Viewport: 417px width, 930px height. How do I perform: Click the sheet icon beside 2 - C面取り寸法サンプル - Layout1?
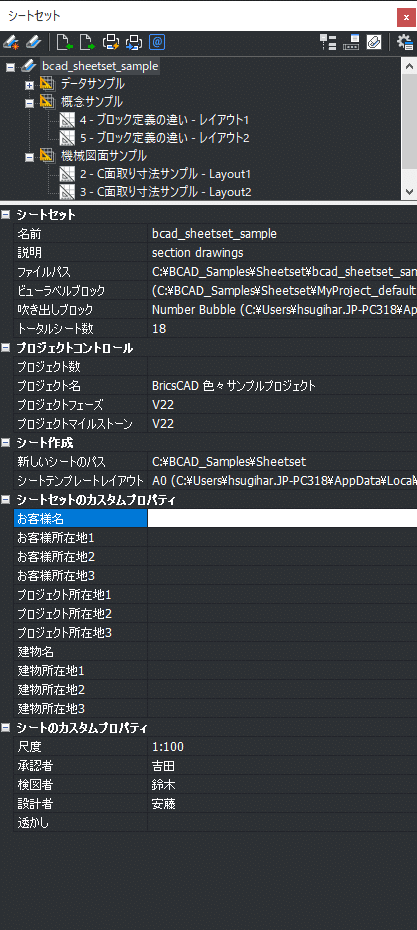68,174
